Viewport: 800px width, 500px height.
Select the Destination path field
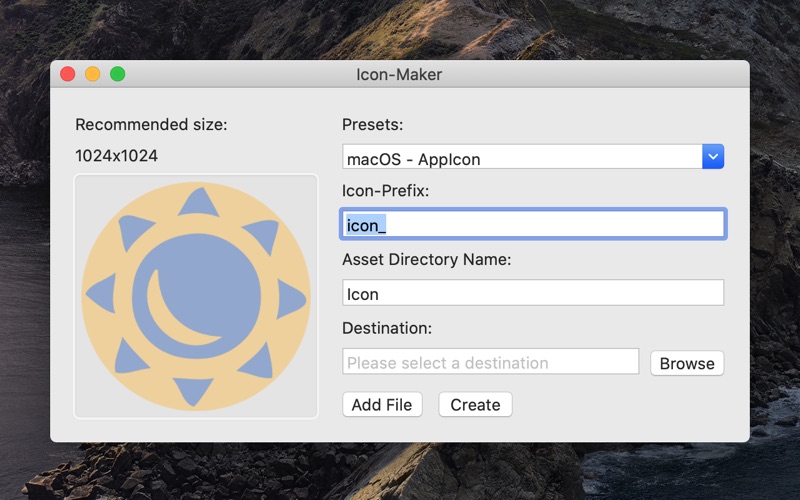pyautogui.click(x=490, y=362)
